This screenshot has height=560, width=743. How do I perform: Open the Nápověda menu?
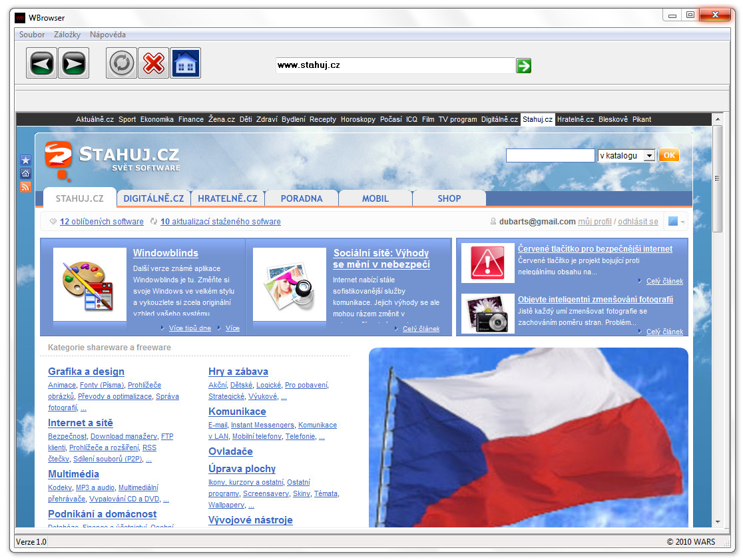(x=108, y=35)
